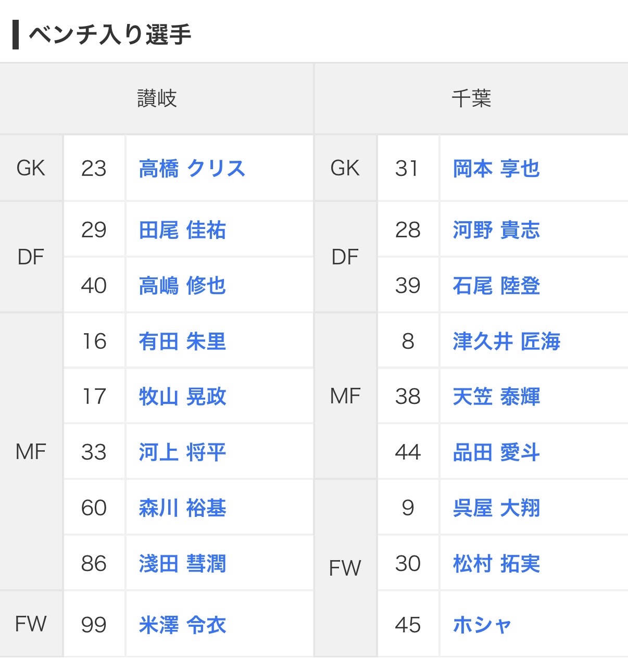Open Chiba goalkeeper 岡本 享也
Screen dimensions: 628x672
tap(496, 169)
